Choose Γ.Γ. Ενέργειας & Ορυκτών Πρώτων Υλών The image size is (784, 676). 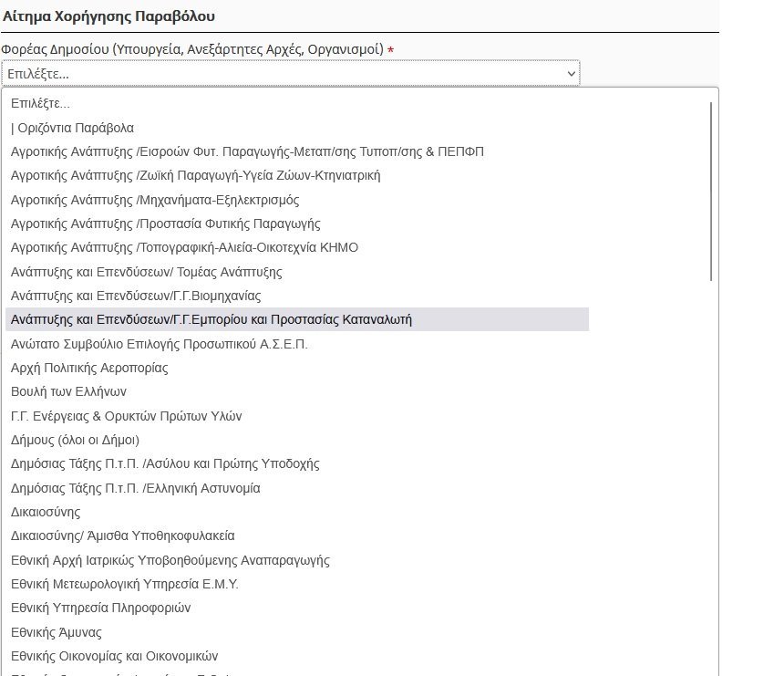click(126, 416)
